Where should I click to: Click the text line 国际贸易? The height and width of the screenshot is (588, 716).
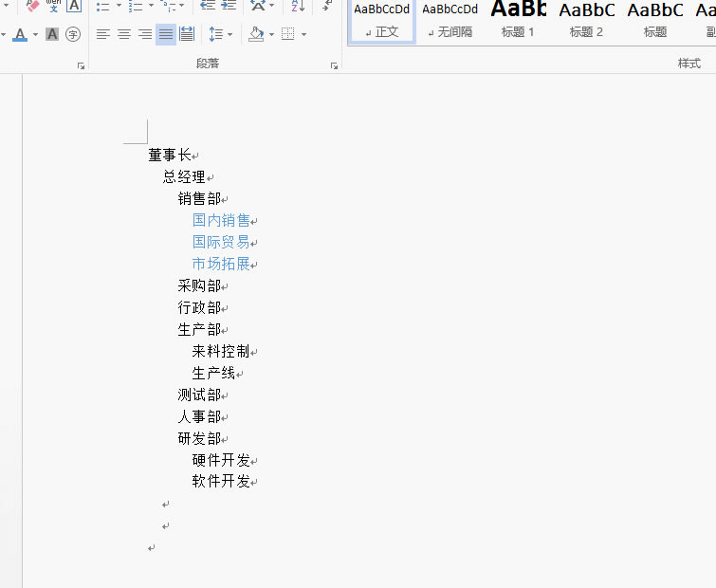click(221, 242)
